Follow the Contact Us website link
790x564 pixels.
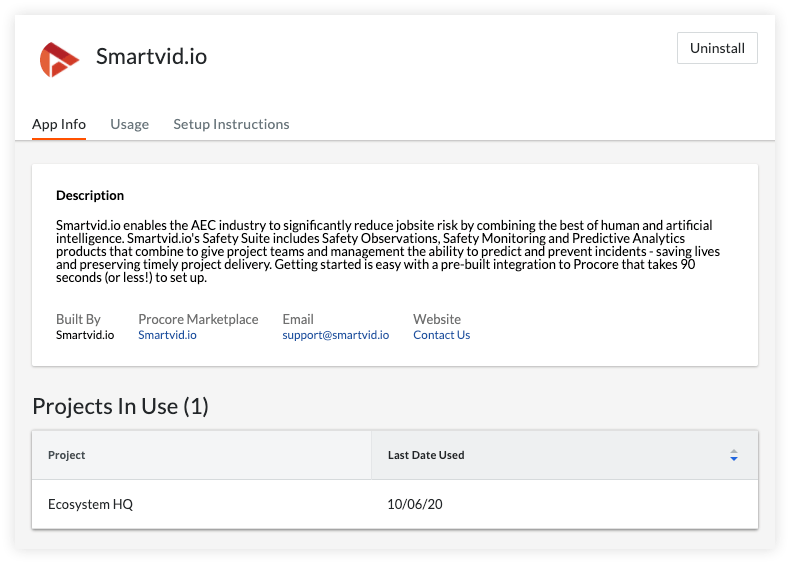[x=441, y=335]
